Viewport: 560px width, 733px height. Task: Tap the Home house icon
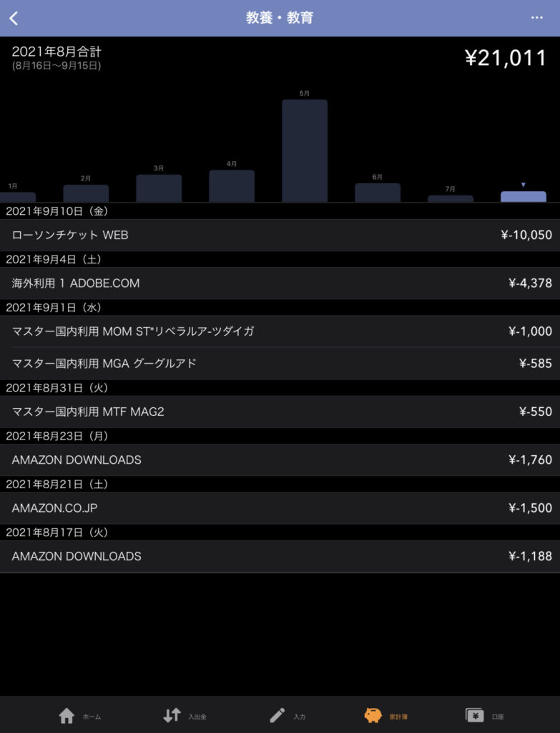[67, 715]
